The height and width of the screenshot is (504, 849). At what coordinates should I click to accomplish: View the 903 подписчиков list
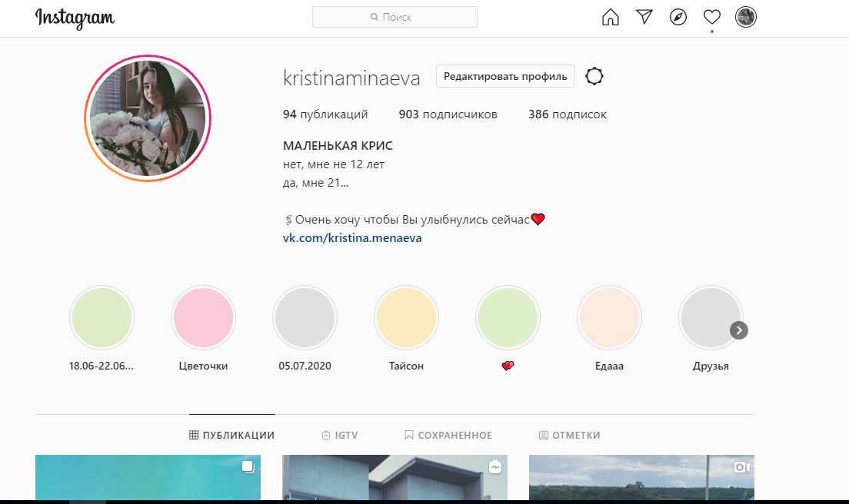(448, 114)
